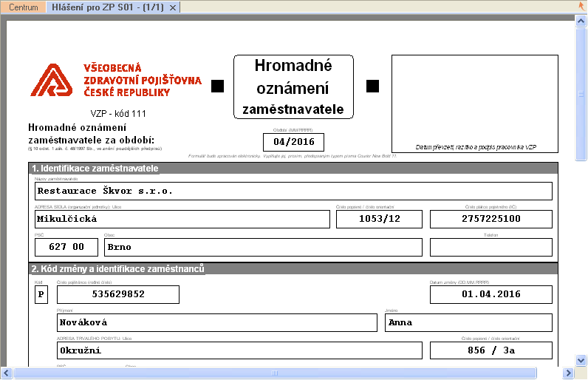Click the surname field Nováková
The image size is (588, 380).
(217, 322)
